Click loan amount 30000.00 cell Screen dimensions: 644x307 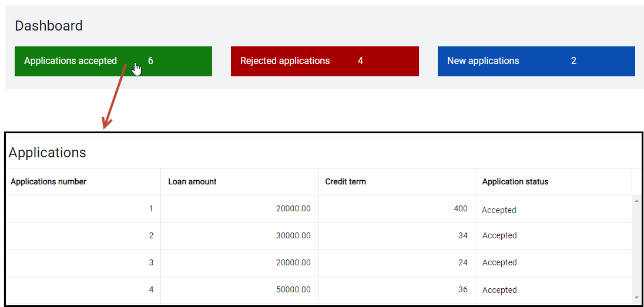240,235
